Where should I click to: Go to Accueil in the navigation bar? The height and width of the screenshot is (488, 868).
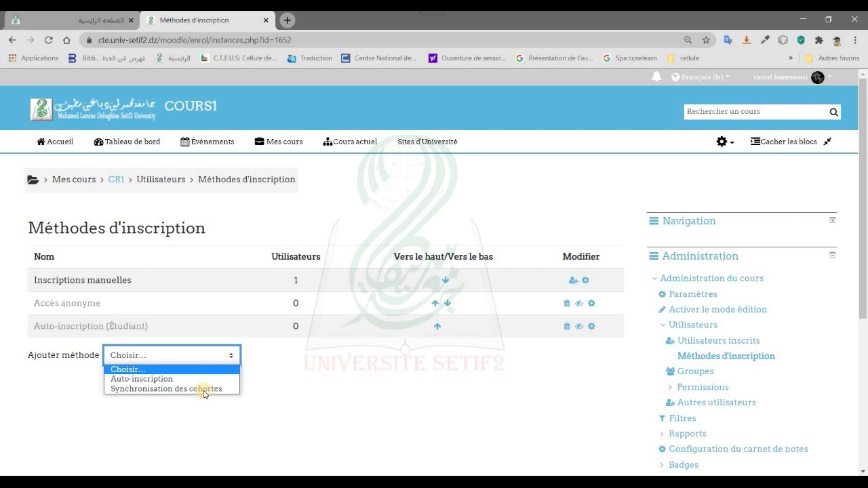point(55,142)
